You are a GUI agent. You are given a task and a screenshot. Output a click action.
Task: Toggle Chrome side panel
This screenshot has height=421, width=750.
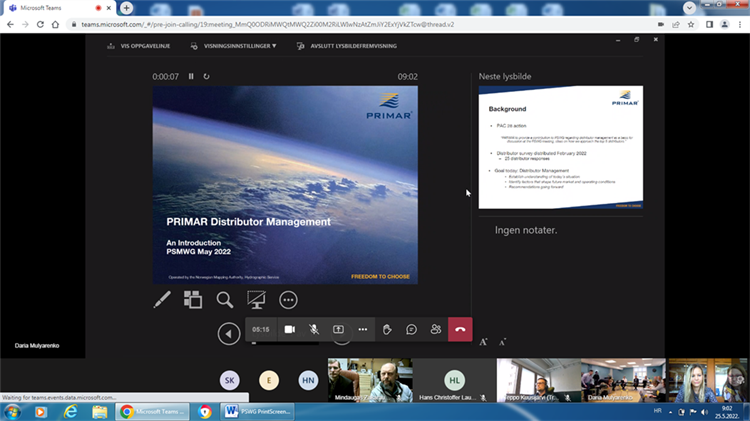pyautogui.click(x=709, y=24)
